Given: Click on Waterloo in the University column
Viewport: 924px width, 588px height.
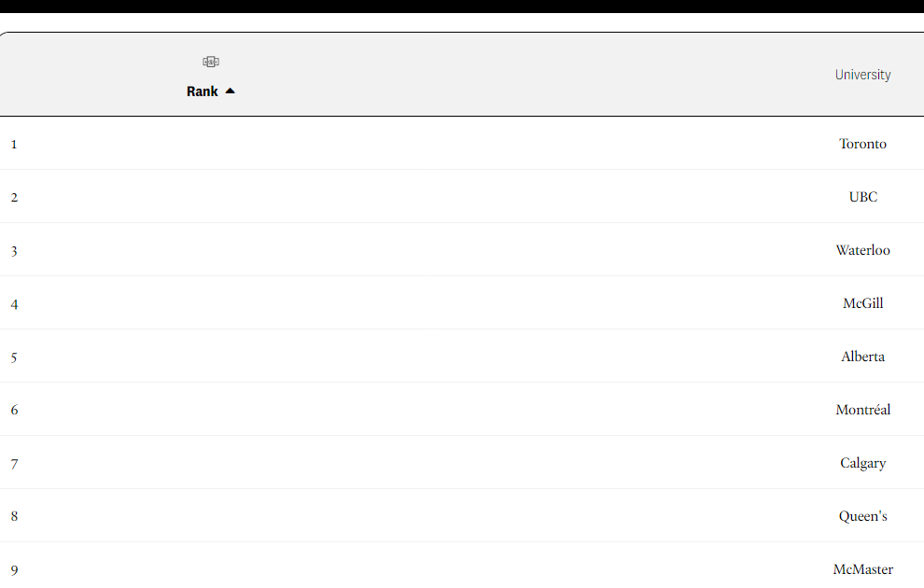Looking at the screenshot, I should tap(862, 250).
